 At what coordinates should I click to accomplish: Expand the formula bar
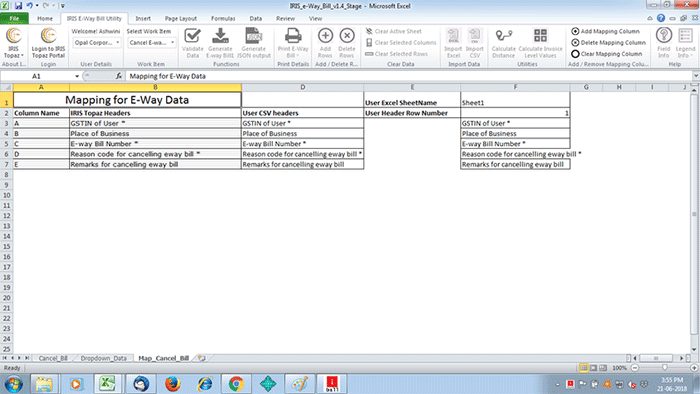pyautogui.click(x=696, y=76)
